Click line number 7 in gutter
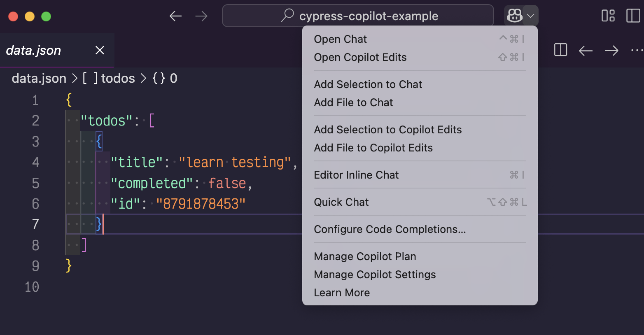This screenshot has width=644, height=335. click(35, 224)
